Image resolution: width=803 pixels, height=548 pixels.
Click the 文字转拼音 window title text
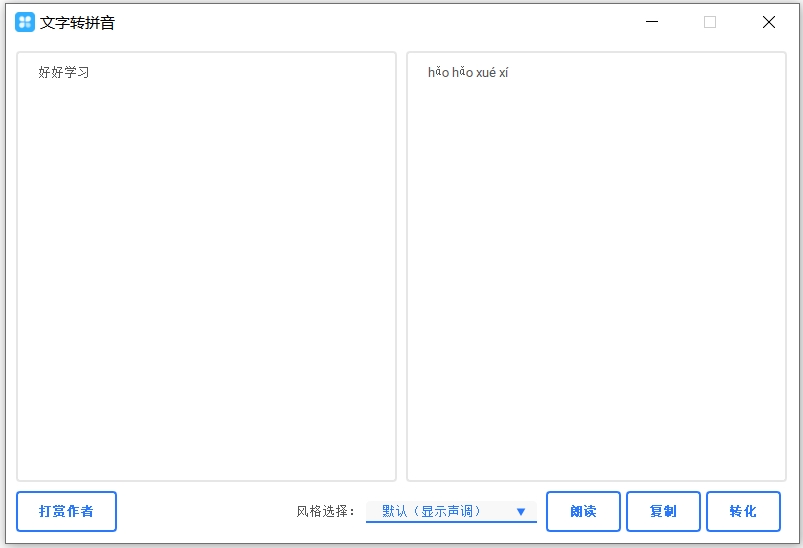(78, 22)
